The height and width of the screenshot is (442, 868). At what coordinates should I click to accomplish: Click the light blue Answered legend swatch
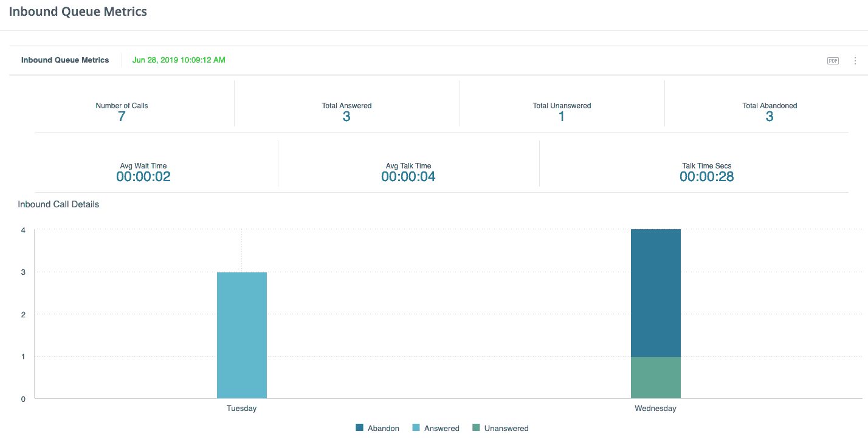(x=416, y=428)
